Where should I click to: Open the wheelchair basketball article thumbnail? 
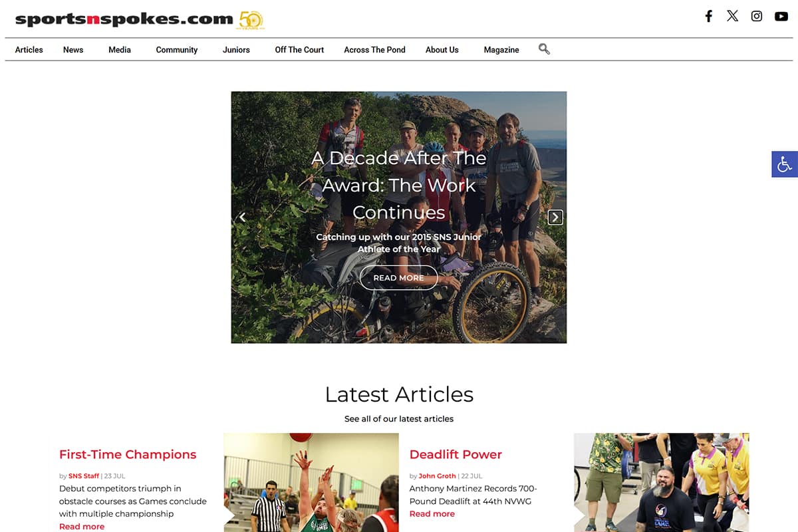click(311, 483)
